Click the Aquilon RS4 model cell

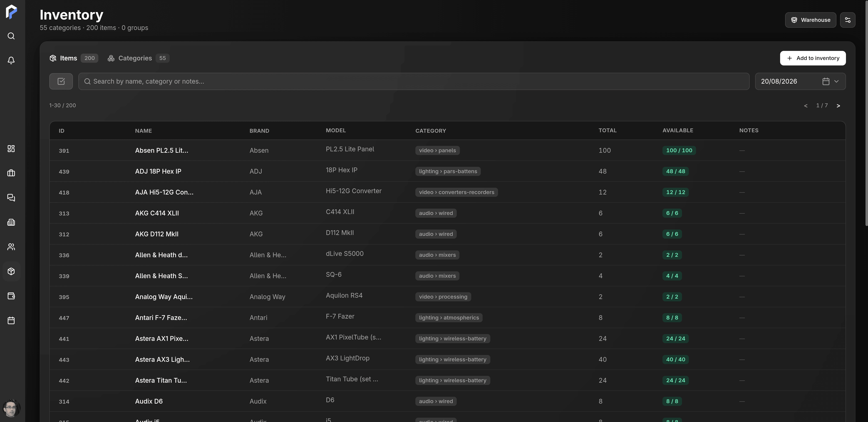coord(344,295)
